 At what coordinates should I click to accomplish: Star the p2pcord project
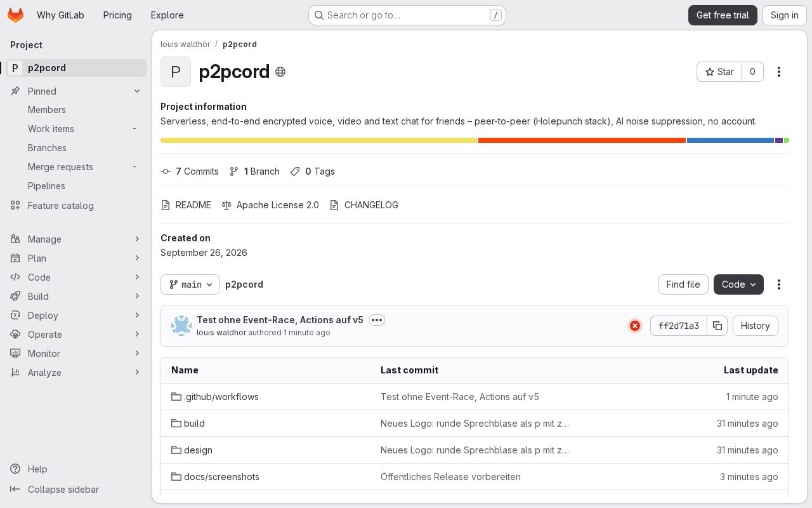point(719,72)
